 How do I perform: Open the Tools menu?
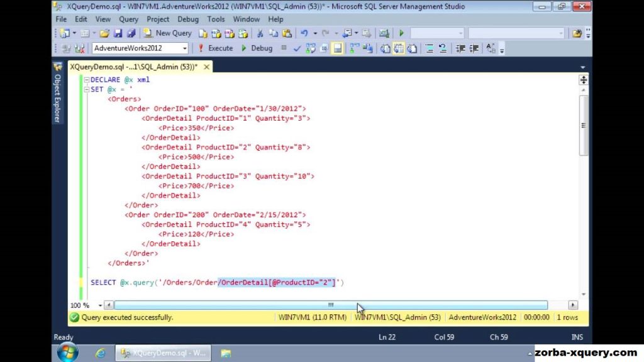(x=216, y=19)
